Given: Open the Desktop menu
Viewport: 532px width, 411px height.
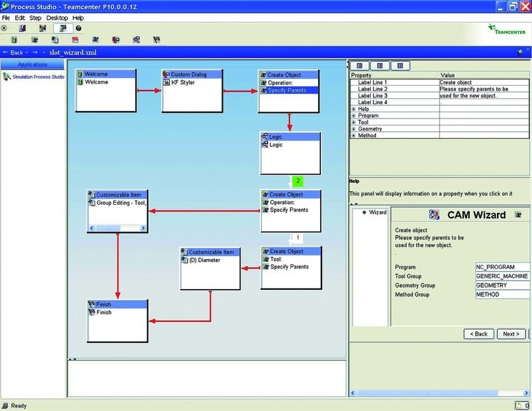Looking at the screenshot, I should pos(57,18).
